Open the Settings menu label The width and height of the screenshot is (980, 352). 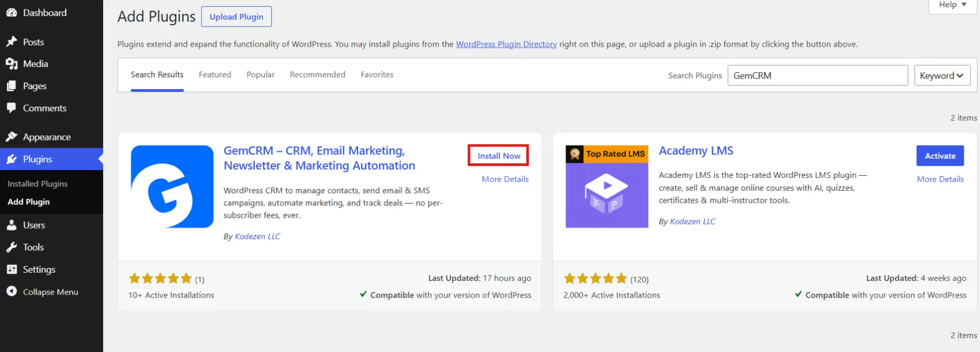[x=39, y=269]
